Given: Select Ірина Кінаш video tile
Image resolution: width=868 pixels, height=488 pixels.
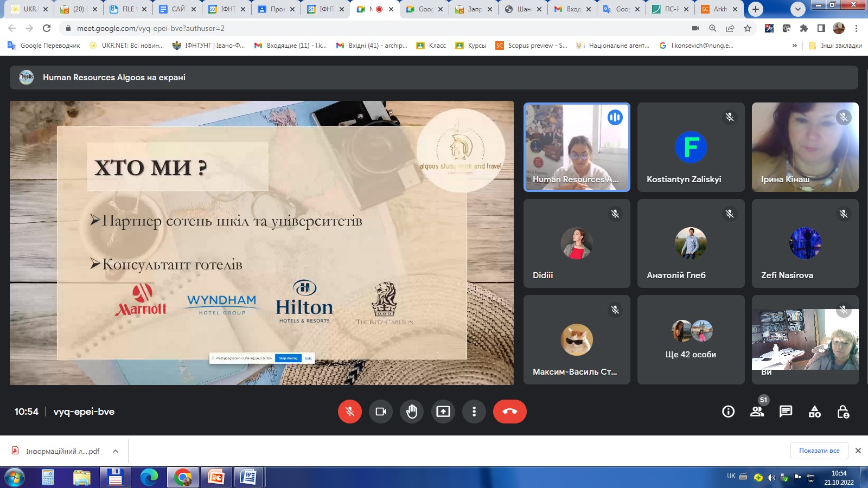Looking at the screenshot, I should (x=805, y=147).
